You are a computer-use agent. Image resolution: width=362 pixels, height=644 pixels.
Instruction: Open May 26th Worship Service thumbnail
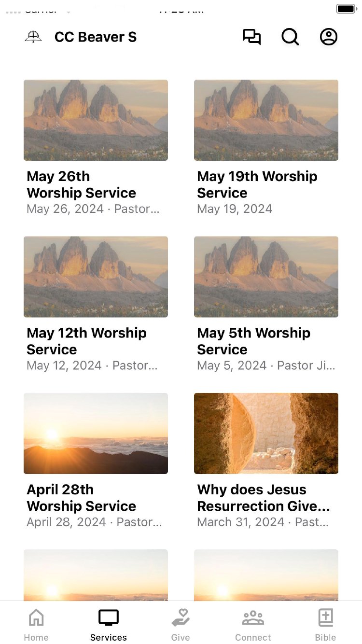(96, 120)
